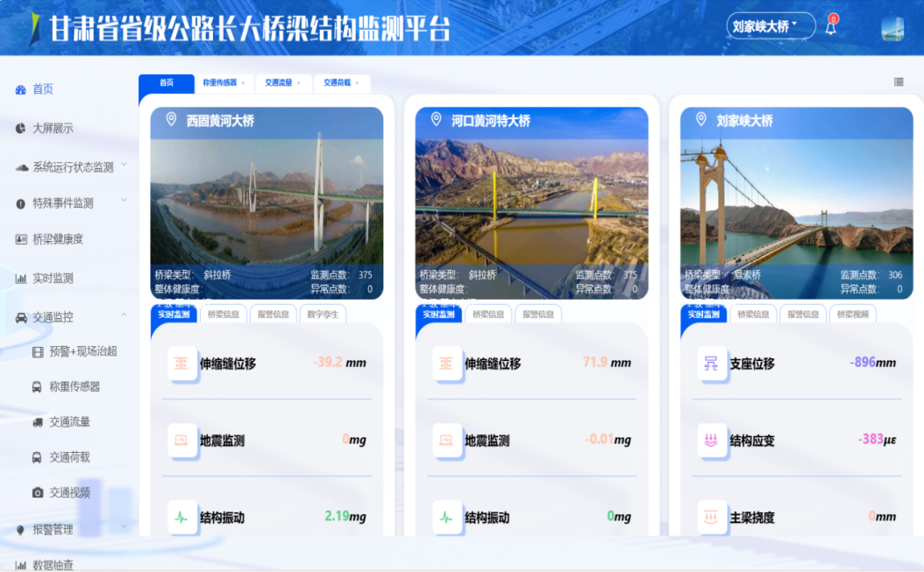Open the 西固黄河大桥 bridge photo
Viewport: 924px width, 572px height.
click(x=267, y=202)
